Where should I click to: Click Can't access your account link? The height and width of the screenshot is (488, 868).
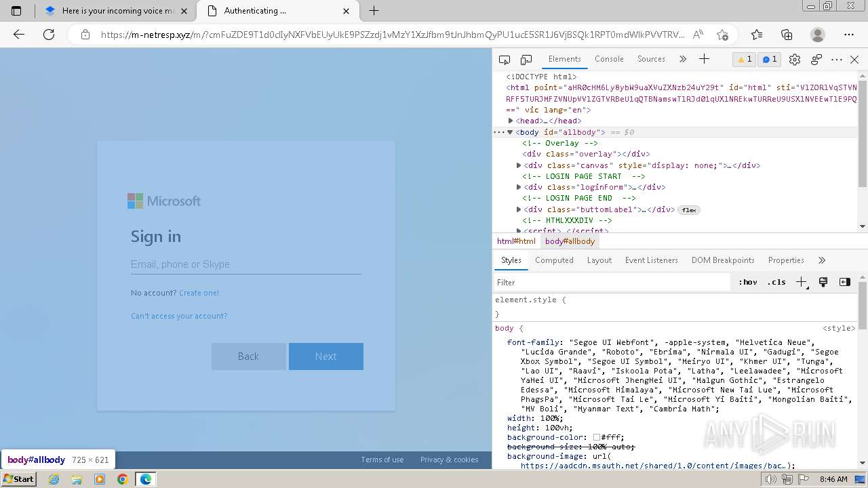[179, 316]
